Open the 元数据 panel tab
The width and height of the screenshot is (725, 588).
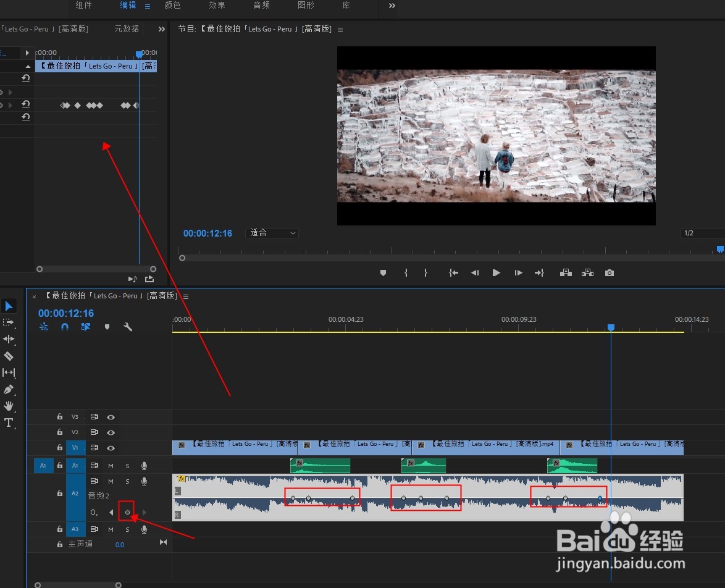127,28
